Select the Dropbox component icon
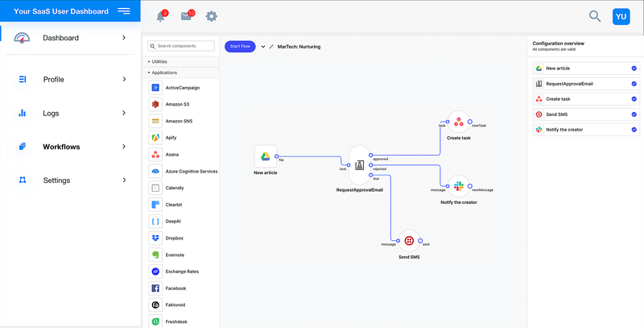Viewport: 644px width, 328px height. click(x=155, y=238)
